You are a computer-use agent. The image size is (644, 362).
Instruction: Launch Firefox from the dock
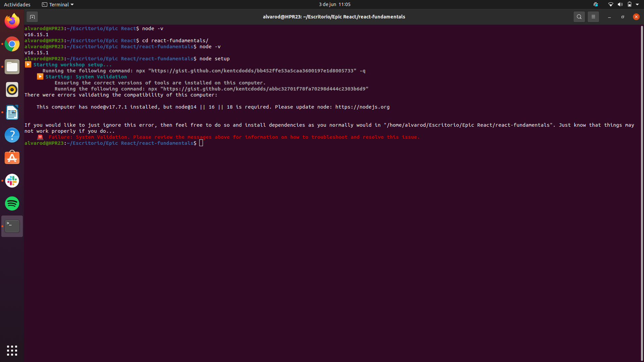point(12,21)
